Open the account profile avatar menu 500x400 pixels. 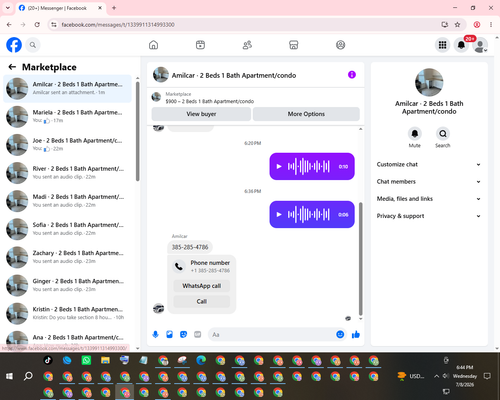click(480, 45)
